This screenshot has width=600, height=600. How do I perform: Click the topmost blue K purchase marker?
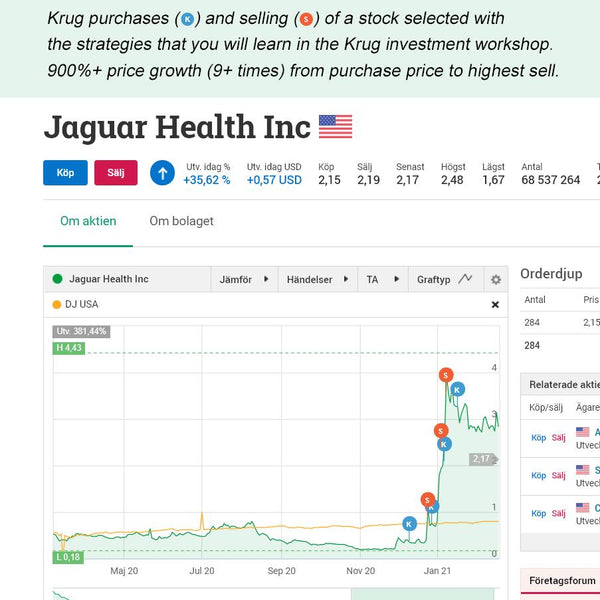(x=457, y=390)
